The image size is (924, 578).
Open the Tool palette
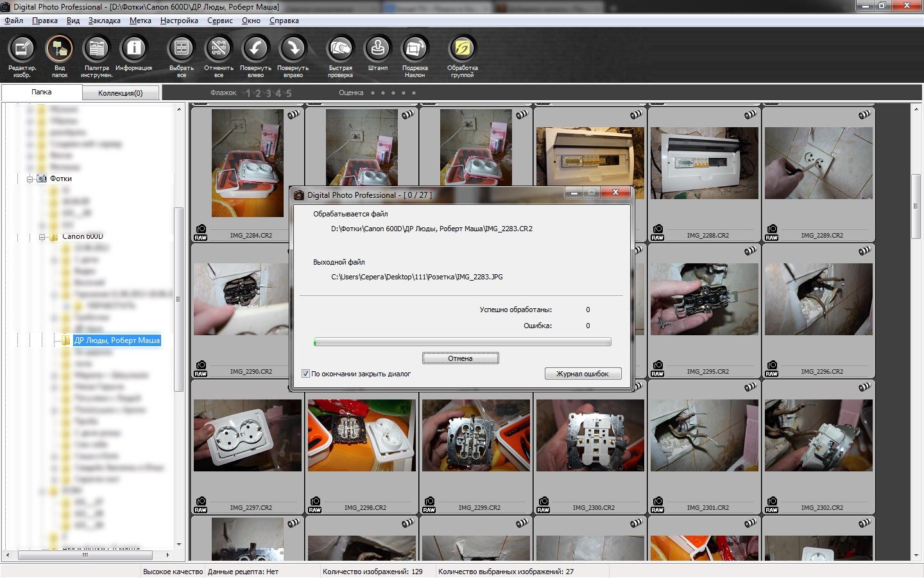click(x=97, y=49)
